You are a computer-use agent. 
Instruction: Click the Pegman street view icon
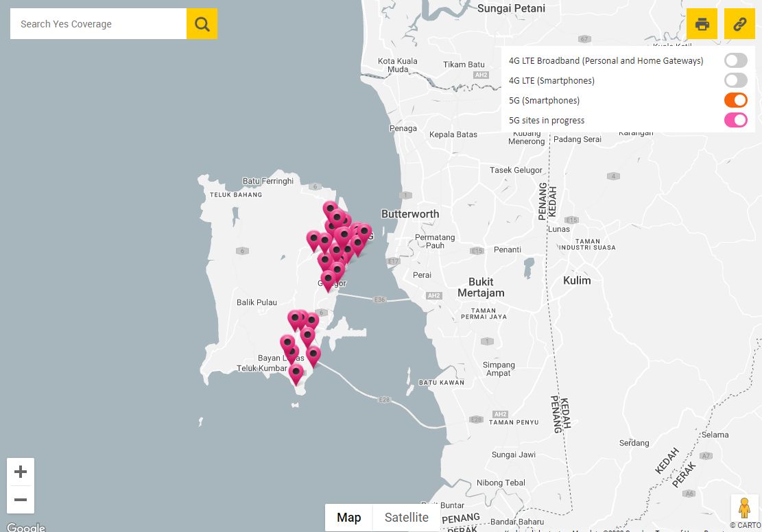[745, 508]
